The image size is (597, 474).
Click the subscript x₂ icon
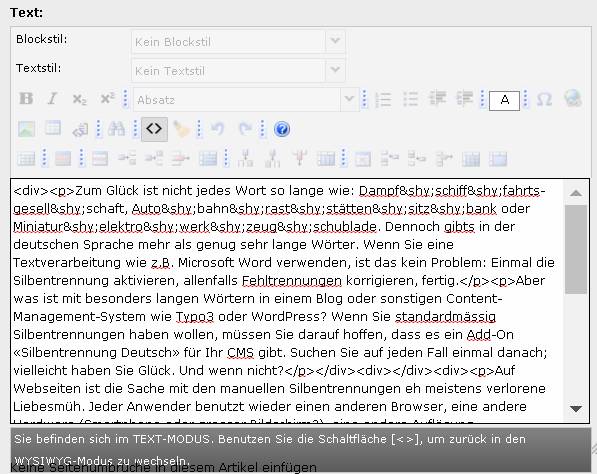[x=80, y=99]
